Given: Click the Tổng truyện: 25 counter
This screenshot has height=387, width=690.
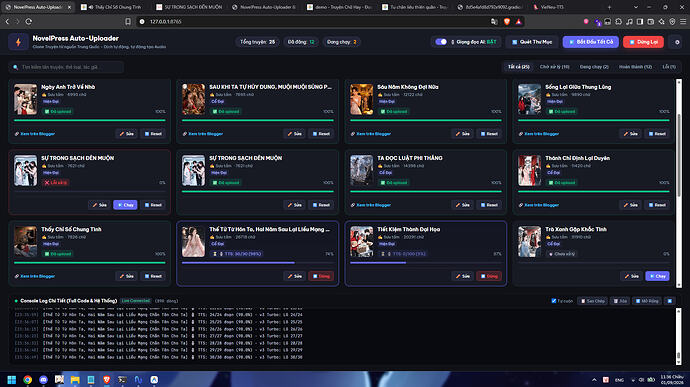Looking at the screenshot, I should tap(257, 42).
